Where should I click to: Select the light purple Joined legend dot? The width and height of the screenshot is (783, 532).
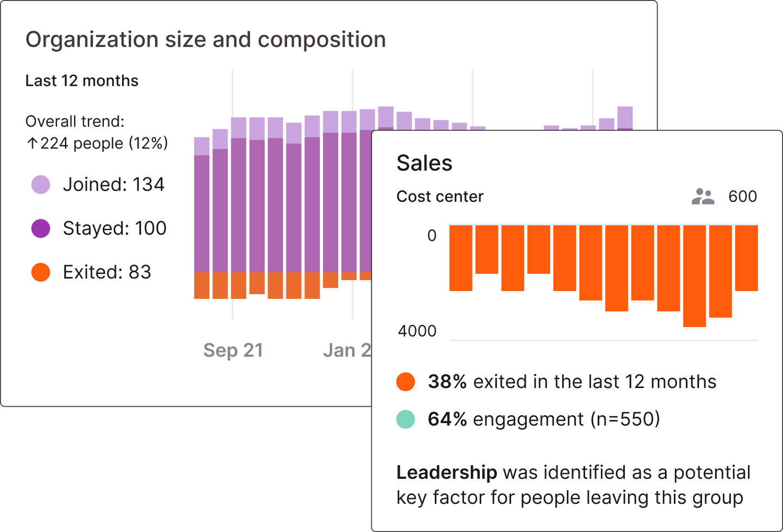41,185
